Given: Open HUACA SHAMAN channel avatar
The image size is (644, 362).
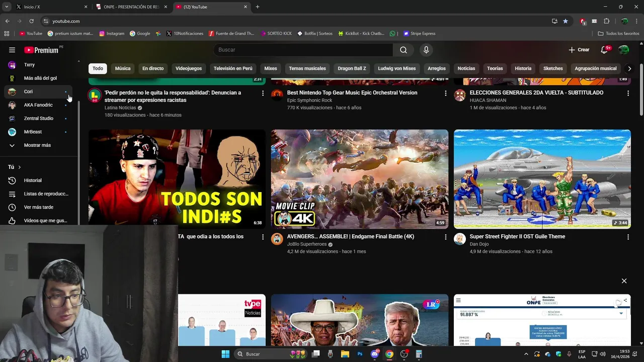Looking at the screenshot, I should [x=460, y=95].
